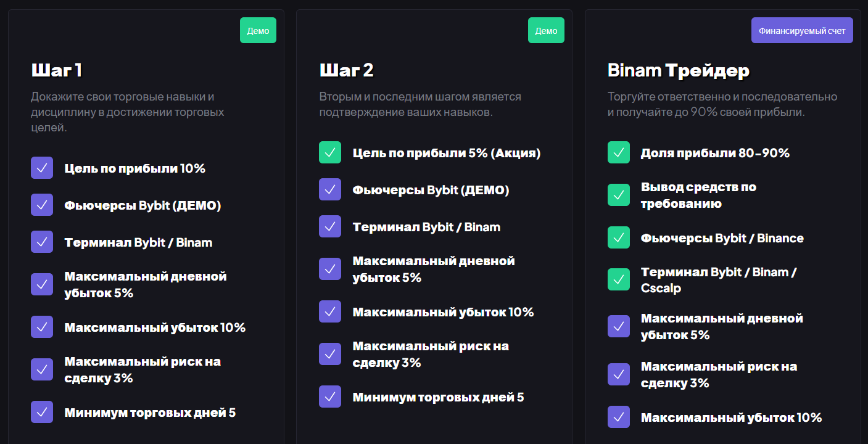Click checkmark by Максимальный риск на сделку 3% in Binam Трейдер
The width and height of the screenshot is (868, 444).
point(618,374)
